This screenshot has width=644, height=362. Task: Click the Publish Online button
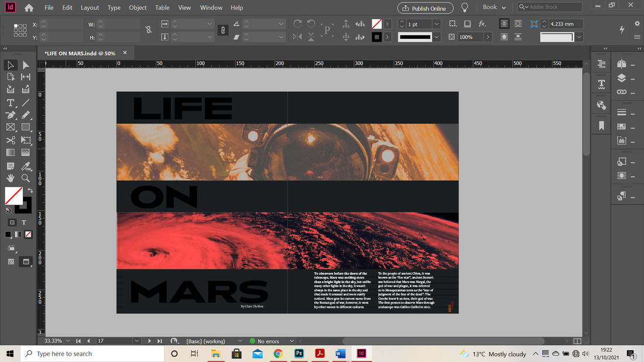tap(426, 8)
